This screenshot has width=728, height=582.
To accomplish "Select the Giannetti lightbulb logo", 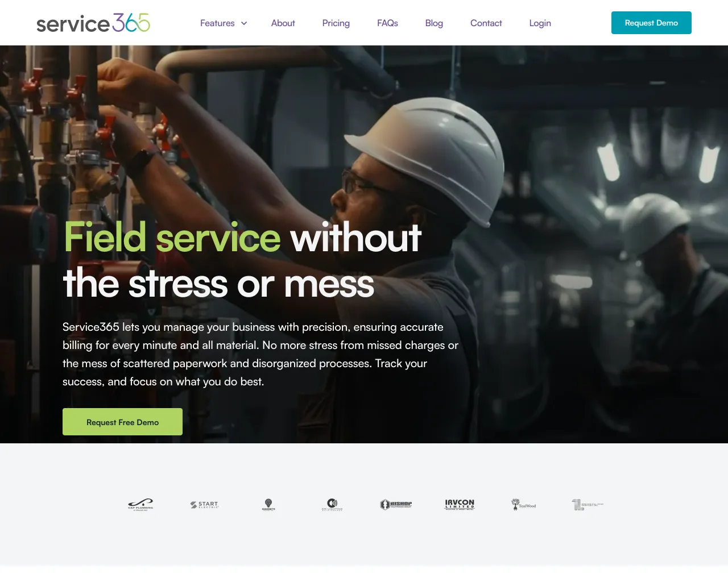I will pyautogui.click(x=268, y=504).
